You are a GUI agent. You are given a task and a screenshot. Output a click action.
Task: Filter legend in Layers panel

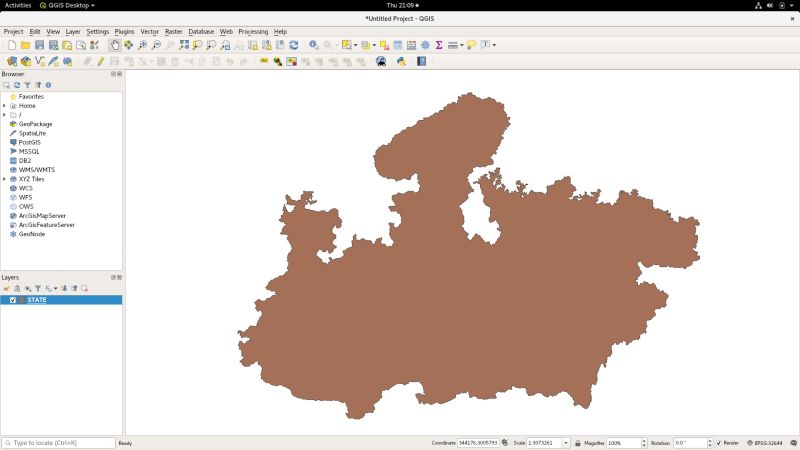point(38,289)
